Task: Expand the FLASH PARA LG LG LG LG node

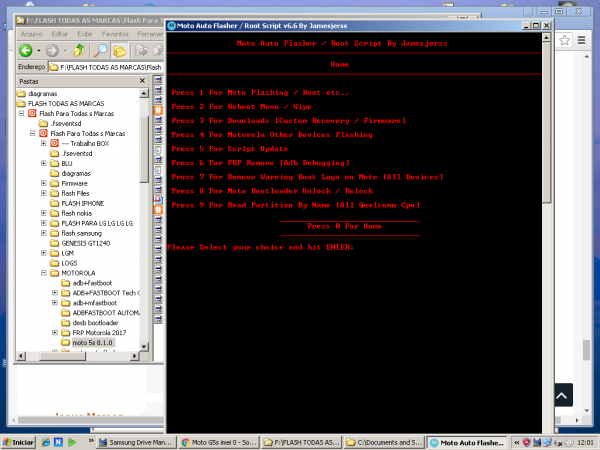Action: [x=44, y=223]
